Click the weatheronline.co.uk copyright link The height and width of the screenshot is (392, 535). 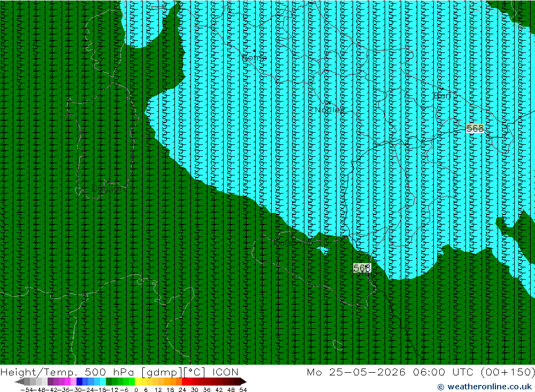pyautogui.click(x=485, y=387)
